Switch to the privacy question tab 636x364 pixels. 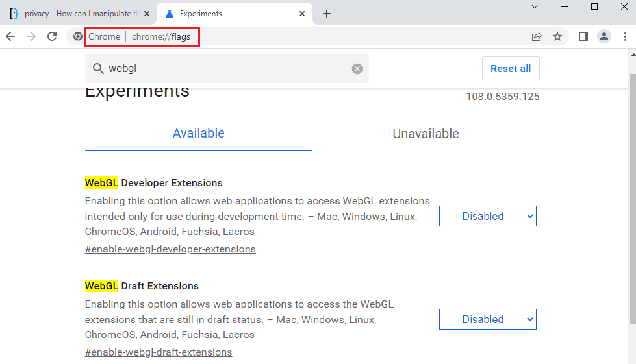pyautogui.click(x=79, y=14)
